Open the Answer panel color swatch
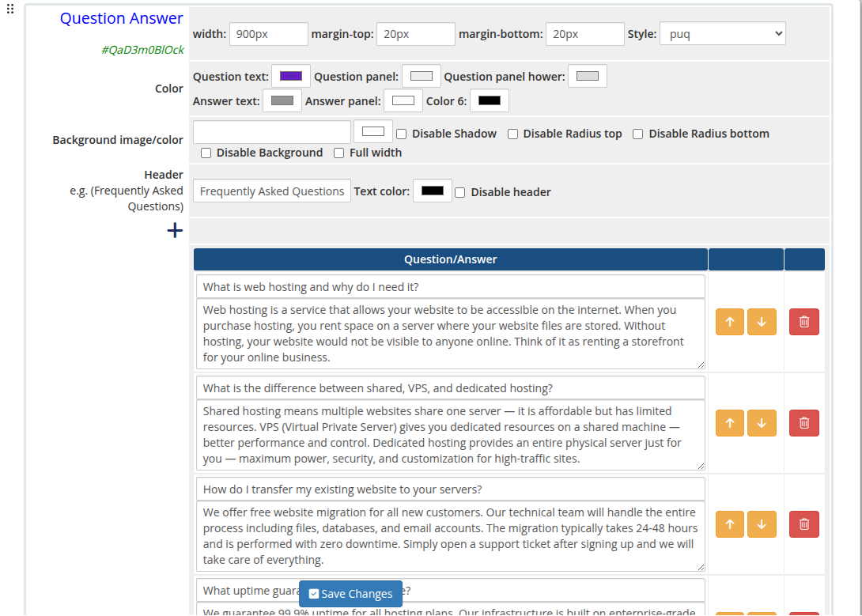Screen dimensions: 862x616 click(403, 100)
